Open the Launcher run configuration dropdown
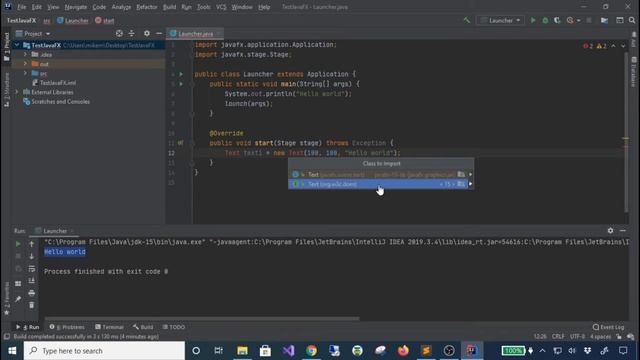 click(500, 20)
